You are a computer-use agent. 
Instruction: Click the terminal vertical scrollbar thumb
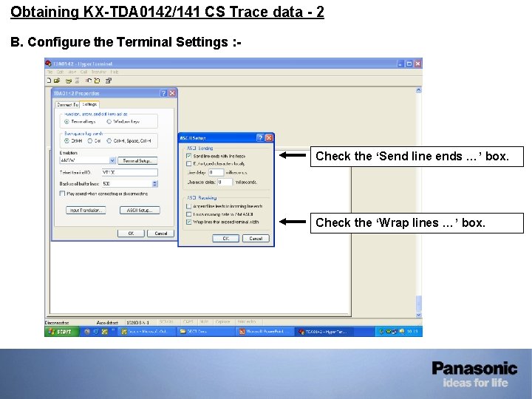pyautogui.click(x=419, y=303)
